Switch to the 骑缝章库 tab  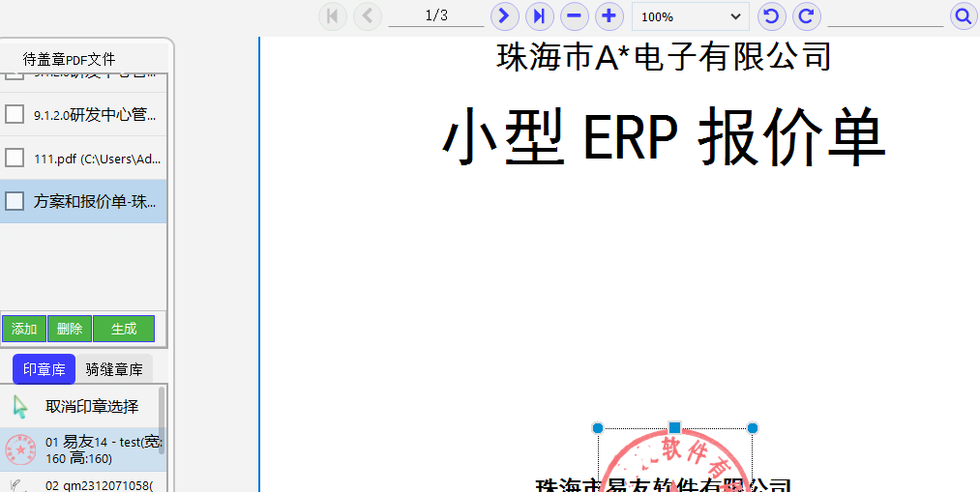[114, 369]
